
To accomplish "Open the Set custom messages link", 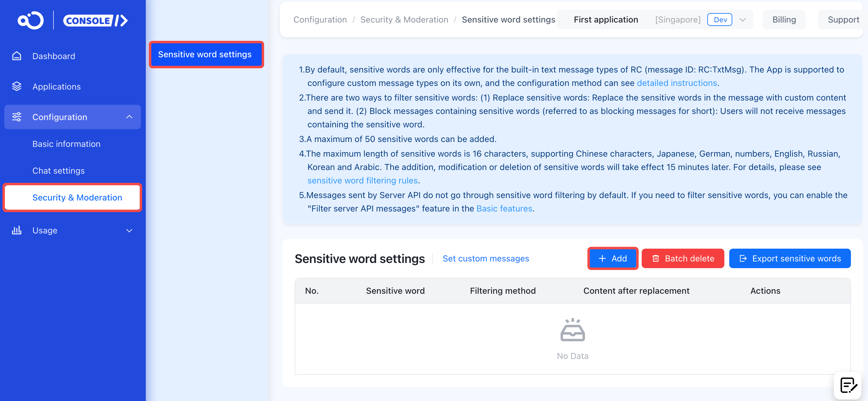I will (486, 259).
